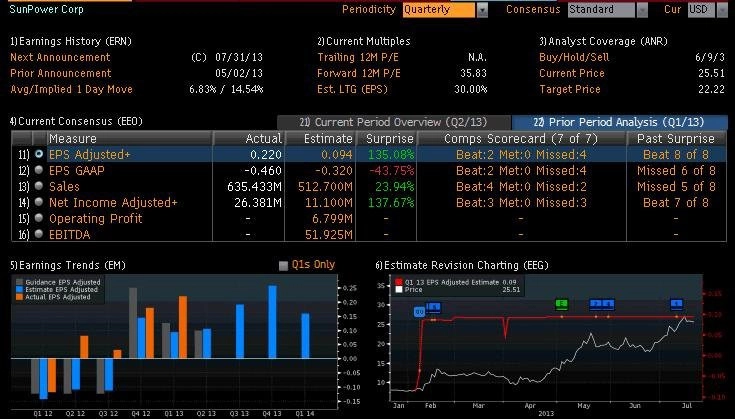Switch to Current Period Overview (Q2/13) tab
The width and height of the screenshot is (735, 419).
coord(394,122)
